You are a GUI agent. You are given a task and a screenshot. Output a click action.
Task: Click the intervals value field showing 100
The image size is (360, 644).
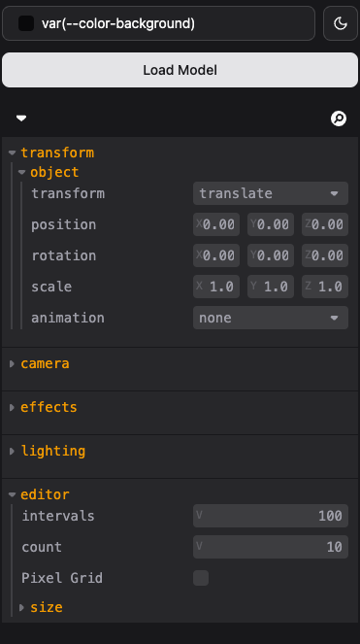271,516
